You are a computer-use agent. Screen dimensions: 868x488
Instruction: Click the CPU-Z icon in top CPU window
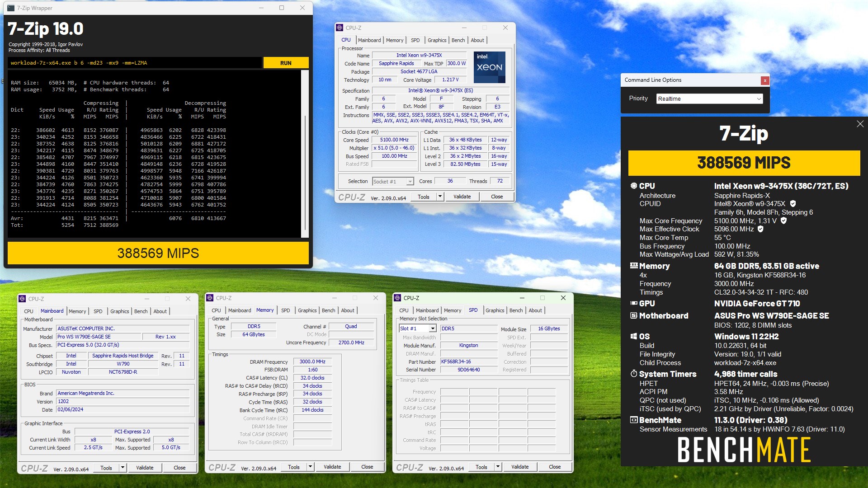pyautogui.click(x=340, y=28)
